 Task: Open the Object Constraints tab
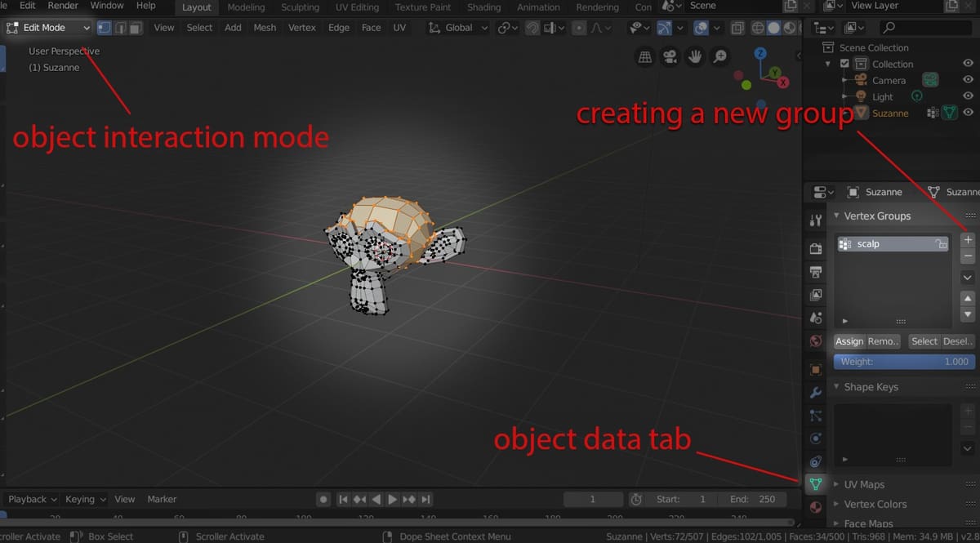pyautogui.click(x=815, y=461)
